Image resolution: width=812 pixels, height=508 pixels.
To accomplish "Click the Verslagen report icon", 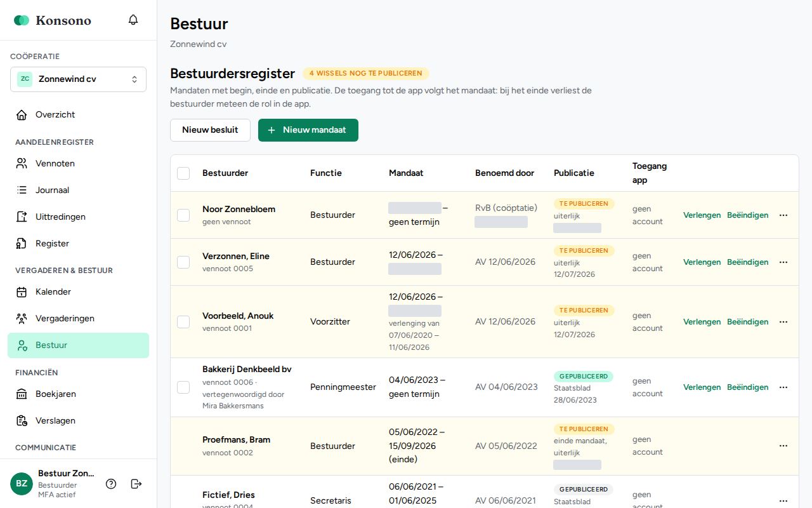I will pos(22,421).
